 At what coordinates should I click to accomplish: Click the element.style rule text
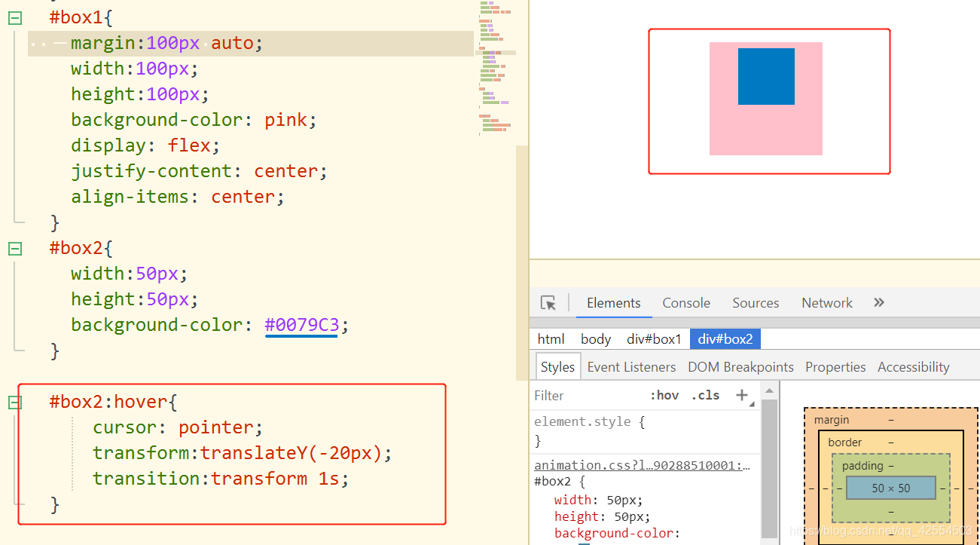point(589,421)
